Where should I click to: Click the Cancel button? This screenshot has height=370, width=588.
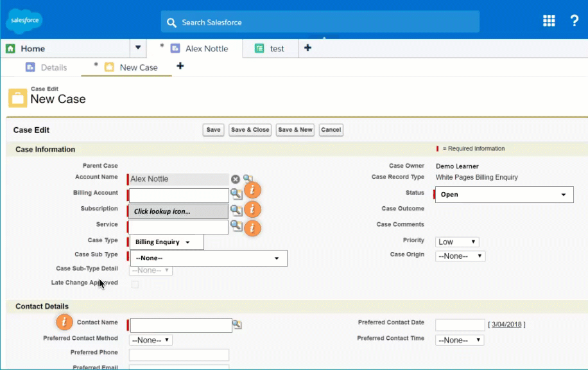point(331,130)
